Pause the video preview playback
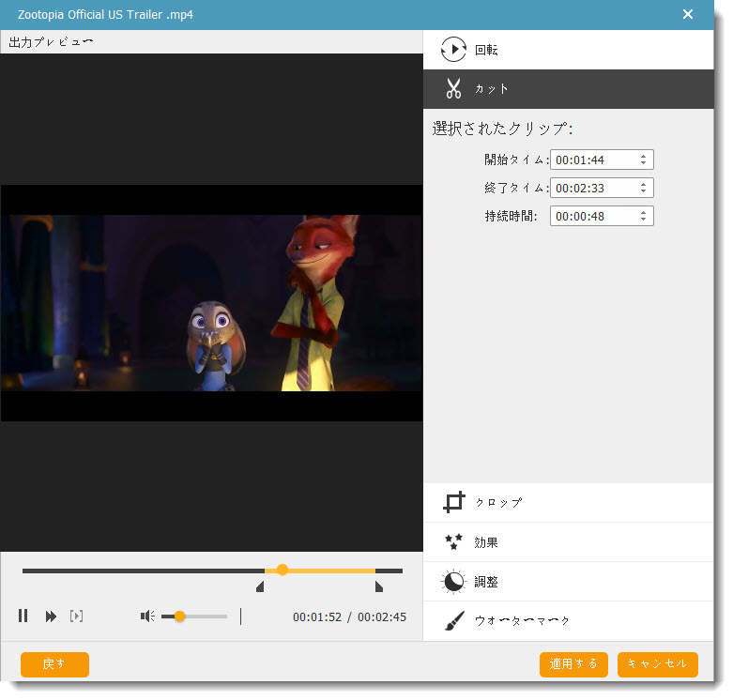The image size is (733, 700). click(x=23, y=616)
